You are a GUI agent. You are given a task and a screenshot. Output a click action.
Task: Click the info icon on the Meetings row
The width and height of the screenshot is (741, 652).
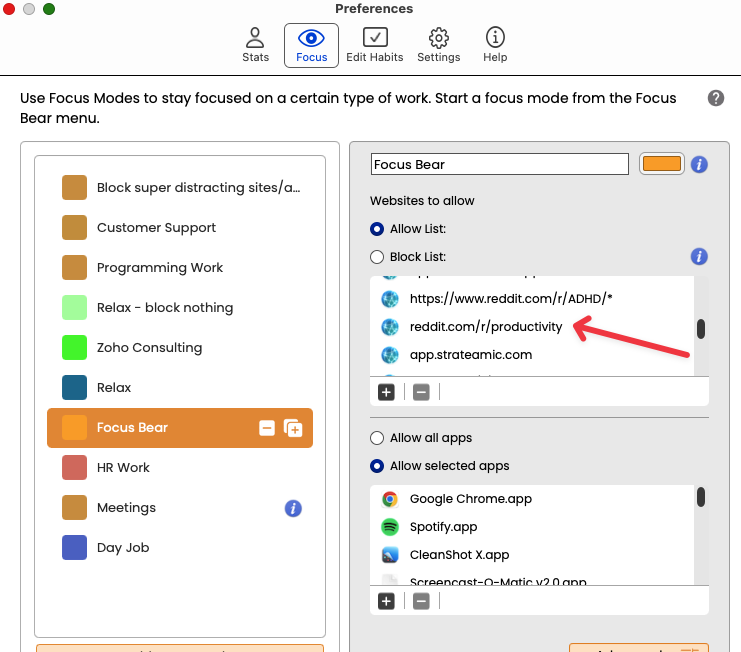(x=293, y=508)
